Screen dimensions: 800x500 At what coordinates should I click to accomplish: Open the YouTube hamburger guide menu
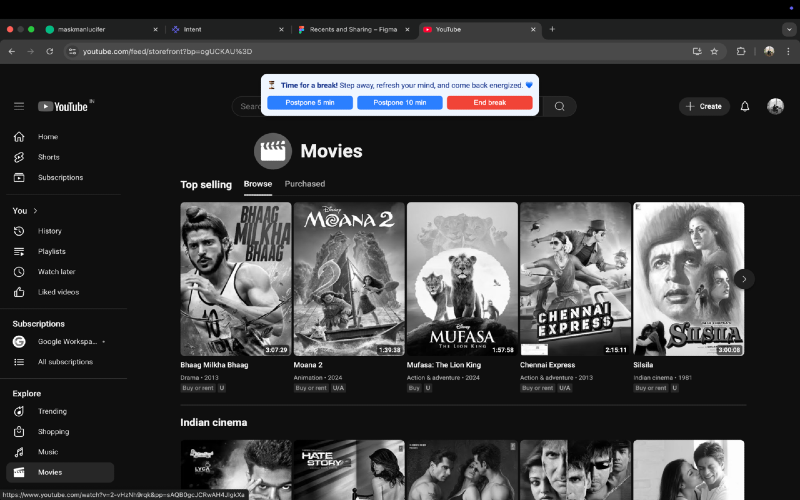pyautogui.click(x=19, y=106)
